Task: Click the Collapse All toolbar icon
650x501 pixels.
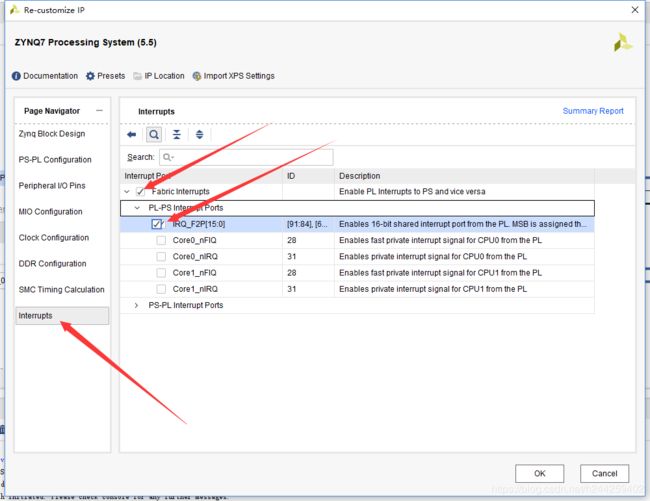Action: 177,135
